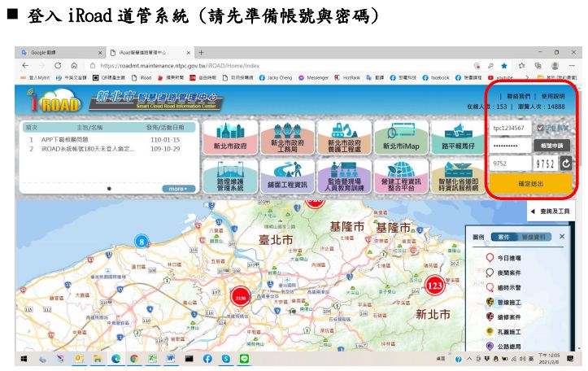
Task: Click the browser back arrow
Action: (25, 66)
